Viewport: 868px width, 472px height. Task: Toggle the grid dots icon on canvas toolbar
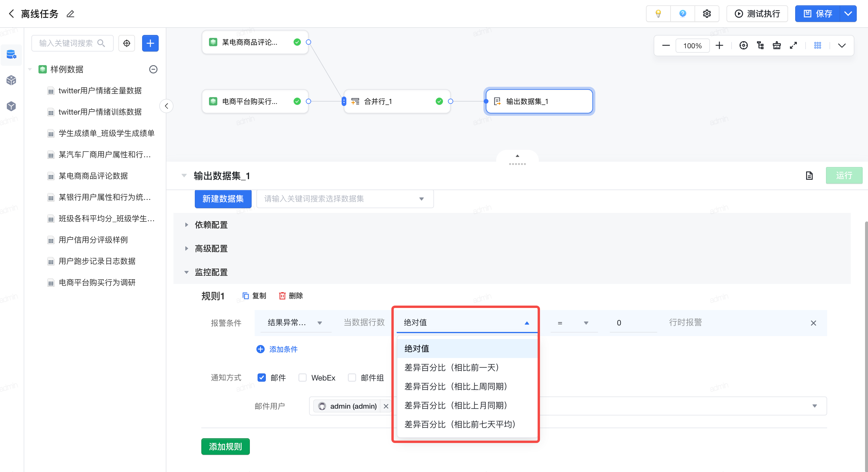pos(817,46)
